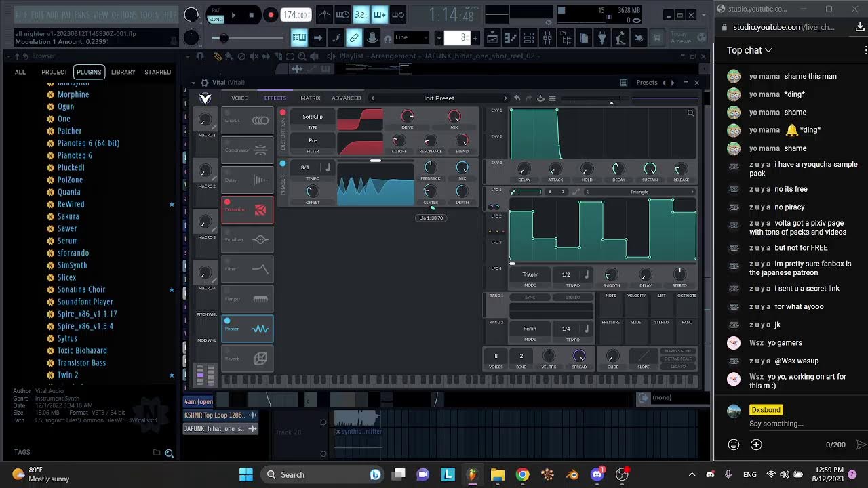This screenshot has height=488, width=868.
Task: Open the Triangle LFO shape selector
Action: pyautogui.click(x=639, y=192)
